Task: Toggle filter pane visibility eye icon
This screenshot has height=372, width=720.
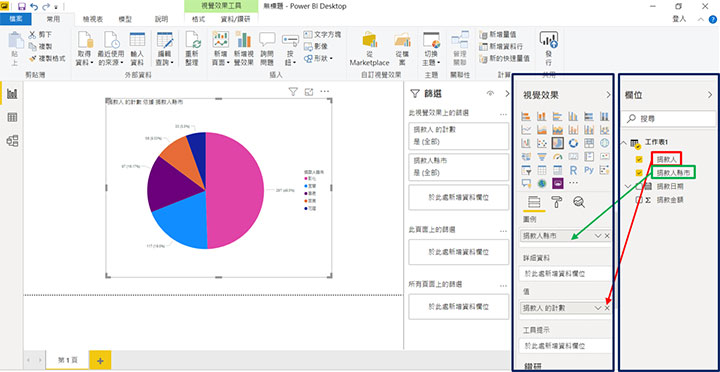Action: click(490, 94)
